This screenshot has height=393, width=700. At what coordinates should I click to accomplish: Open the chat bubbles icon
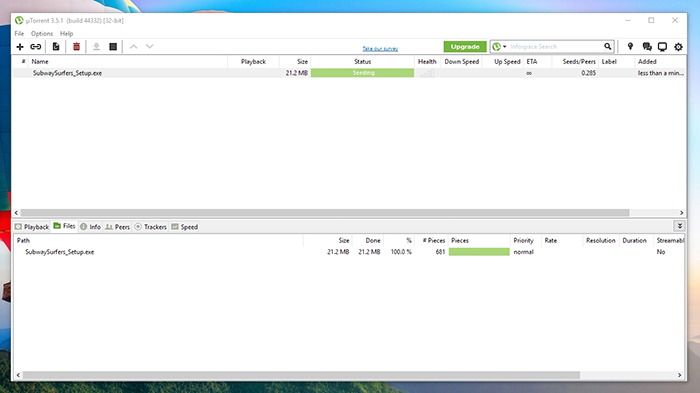(647, 46)
